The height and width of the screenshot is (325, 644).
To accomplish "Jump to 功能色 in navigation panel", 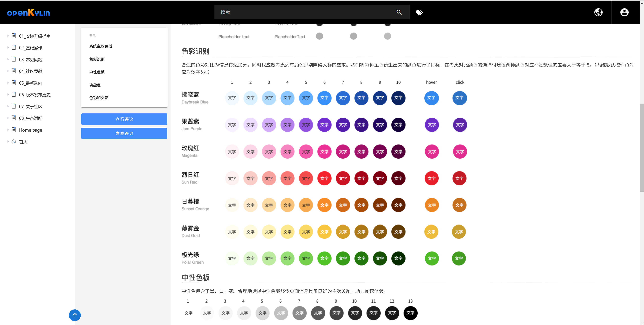I will [x=95, y=85].
